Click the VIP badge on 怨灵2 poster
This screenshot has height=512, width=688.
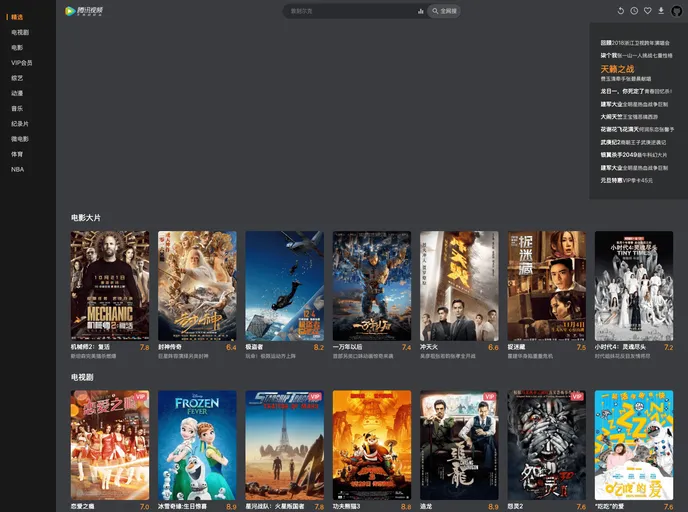577,396
